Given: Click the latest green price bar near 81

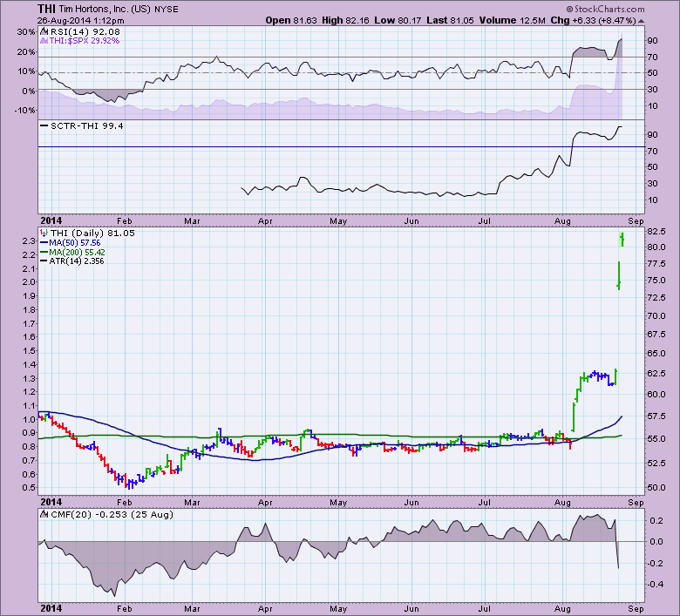Looking at the screenshot, I should (622, 240).
